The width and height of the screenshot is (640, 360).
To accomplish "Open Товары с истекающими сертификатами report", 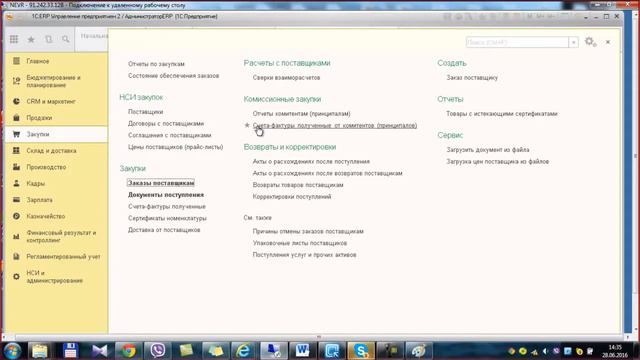I will (x=502, y=113).
